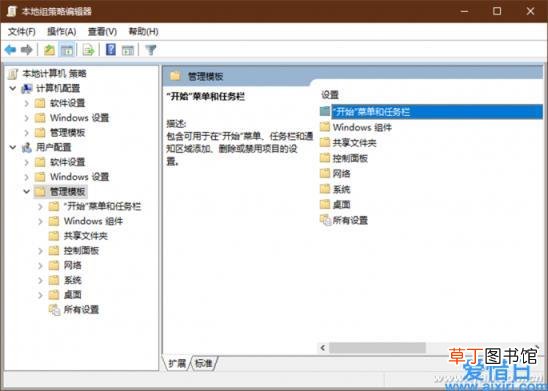Expand 管理模板 under 计算机配置
The height and width of the screenshot is (391, 548).
[x=27, y=133]
